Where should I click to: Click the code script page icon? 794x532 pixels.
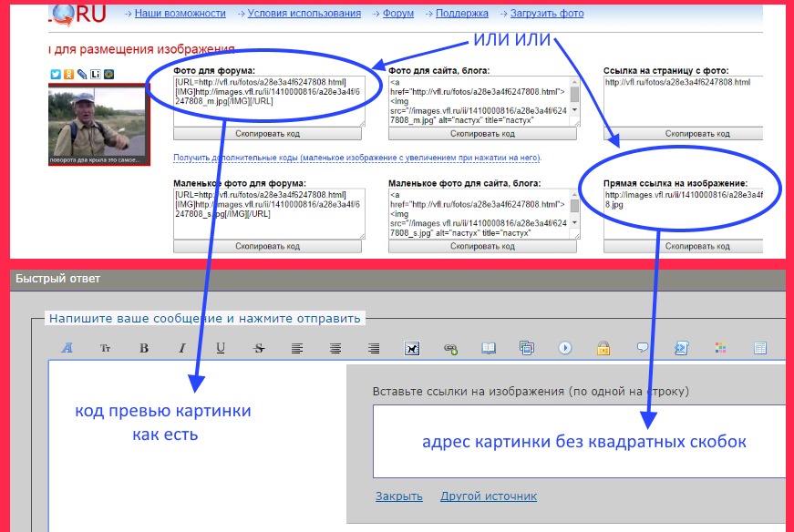tap(681, 348)
